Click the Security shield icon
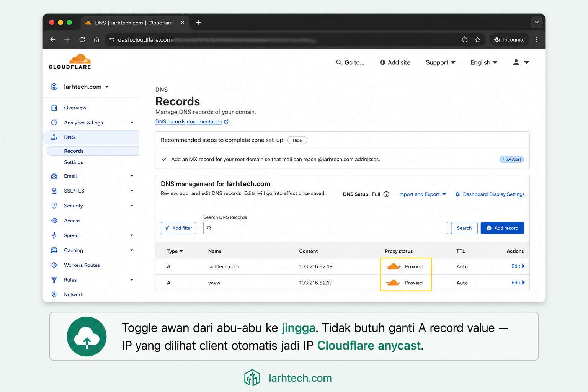This screenshot has width=588, height=392. [54, 206]
